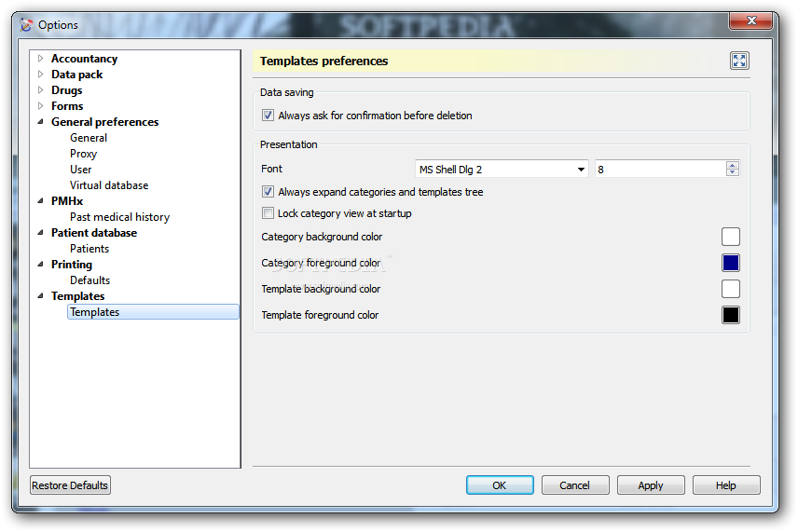
Task: Open the General settings page
Action: pos(89,138)
